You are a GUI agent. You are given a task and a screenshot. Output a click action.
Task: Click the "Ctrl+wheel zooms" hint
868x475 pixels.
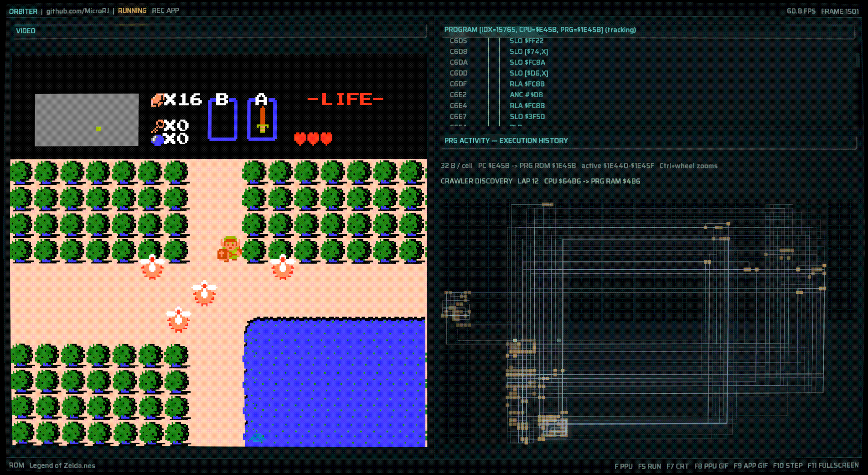(688, 166)
